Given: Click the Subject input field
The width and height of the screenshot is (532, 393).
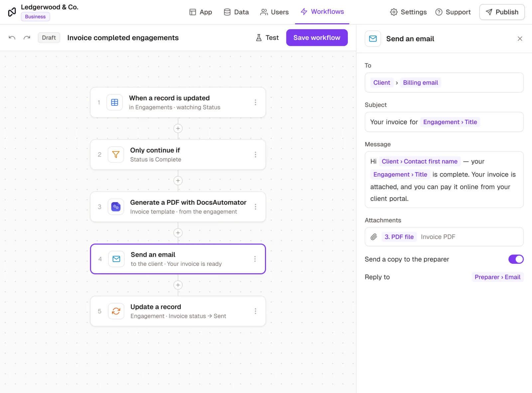Looking at the screenshot, I should pos(444,122).
